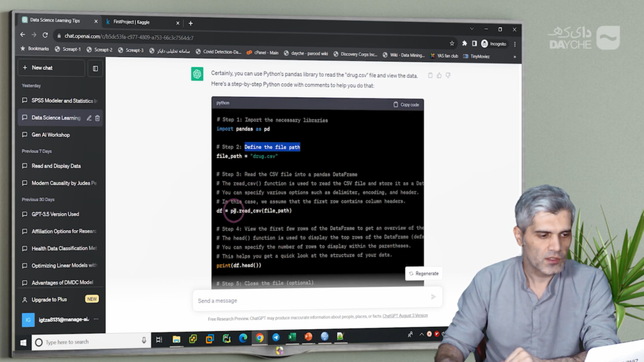Open the Screapt-2 bookmark
The width and height of the screenshot is (644, 362).
coord(99,50)
